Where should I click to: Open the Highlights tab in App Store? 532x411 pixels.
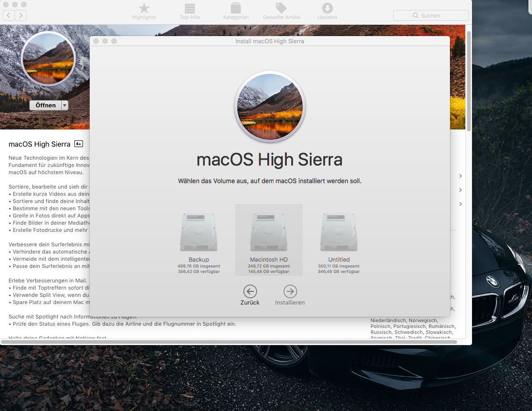point(144,11)
